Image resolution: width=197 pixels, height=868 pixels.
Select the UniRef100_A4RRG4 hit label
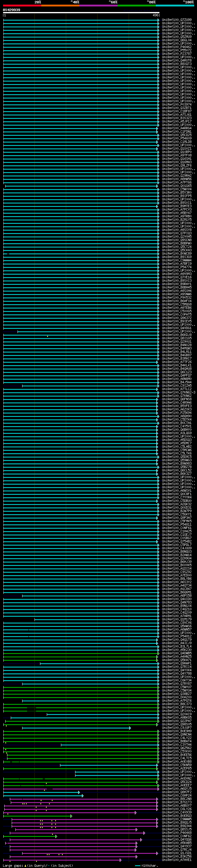click(x=177, y=128)
